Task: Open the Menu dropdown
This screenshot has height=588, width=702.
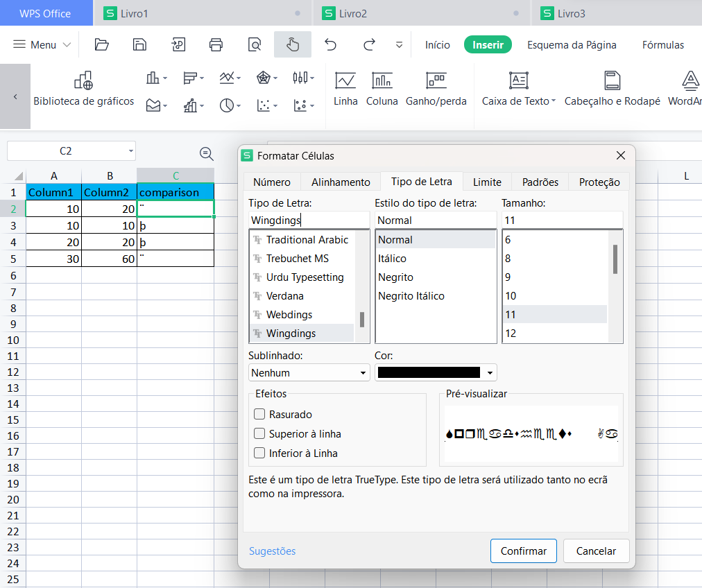Action: [x=42, y=45]
